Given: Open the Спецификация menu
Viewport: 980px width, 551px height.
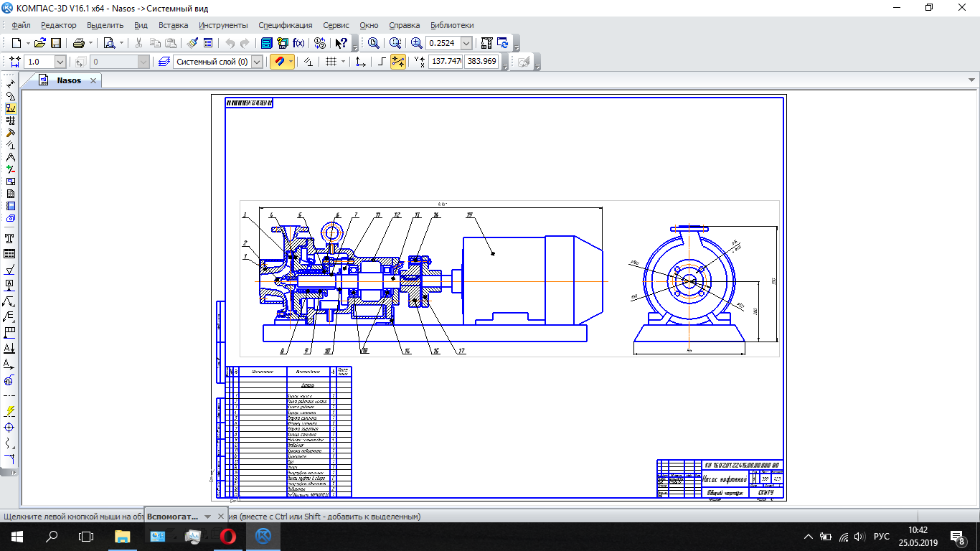Looking at the screenshot, I should pos(285,25).
